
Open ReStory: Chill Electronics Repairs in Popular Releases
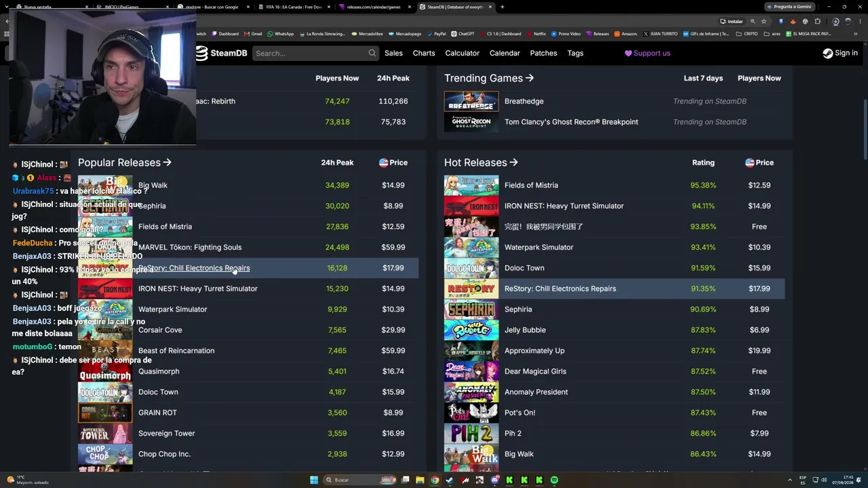pyautogui.click(x=194, y=268)
